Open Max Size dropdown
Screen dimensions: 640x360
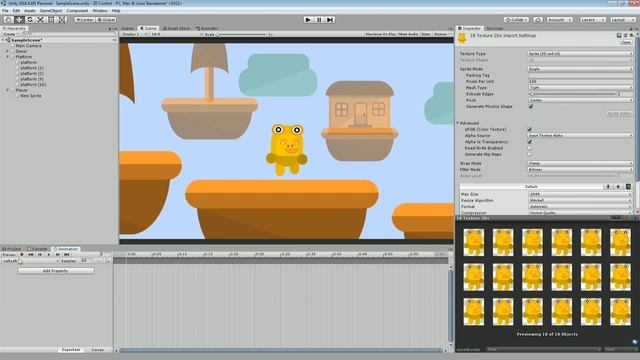coord(580,194)
